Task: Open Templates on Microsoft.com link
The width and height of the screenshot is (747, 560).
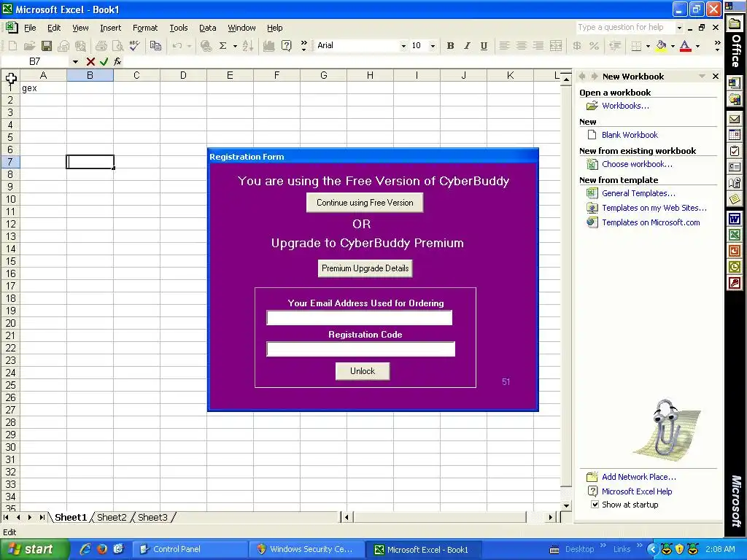Action: 651,222
